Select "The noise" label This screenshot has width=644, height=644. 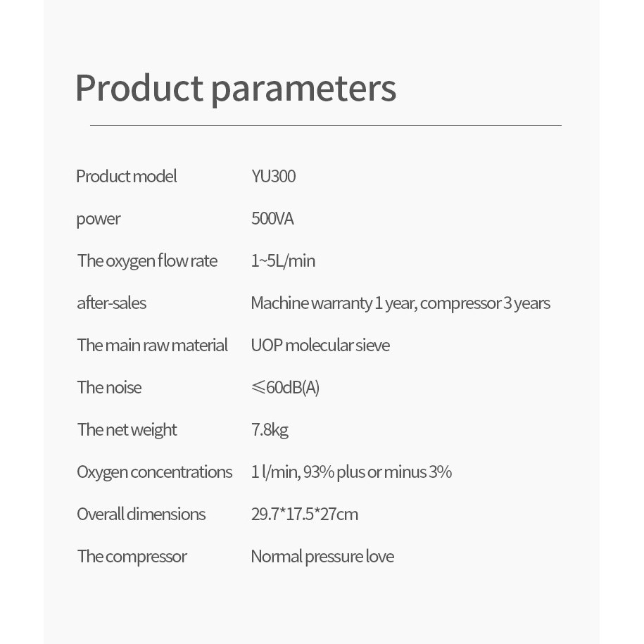tap(109, 388)
